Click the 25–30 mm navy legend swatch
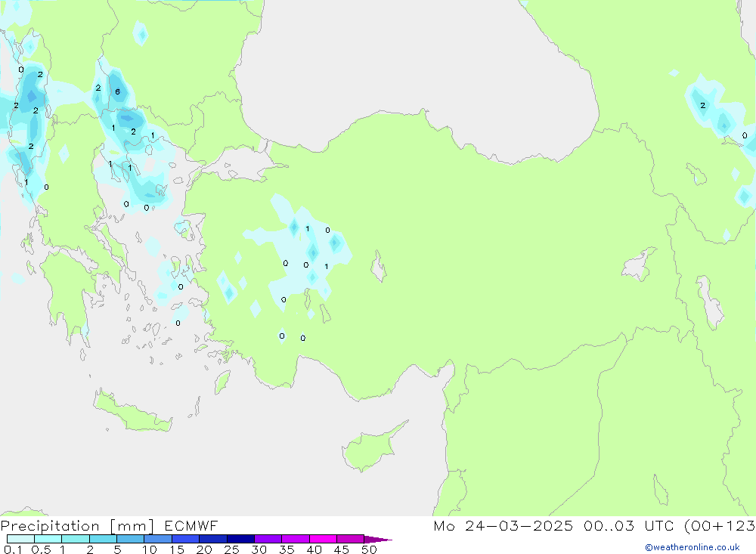The height and width of the screenshot is (554, 756). tap(240, 539)
